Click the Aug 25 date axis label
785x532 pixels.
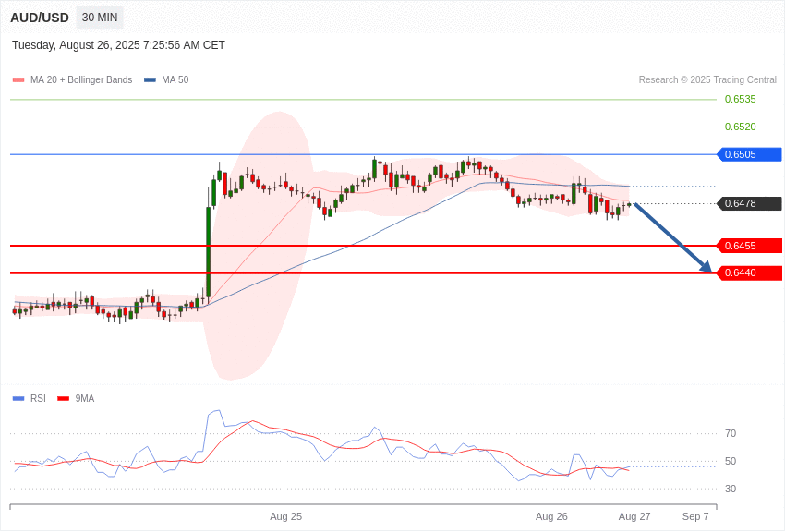(x=286, y=516)
